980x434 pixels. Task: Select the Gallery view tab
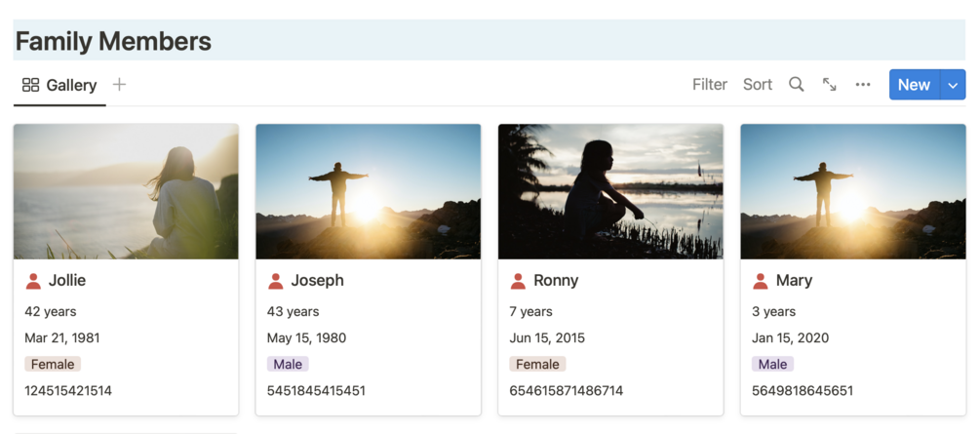click(59, 85)
